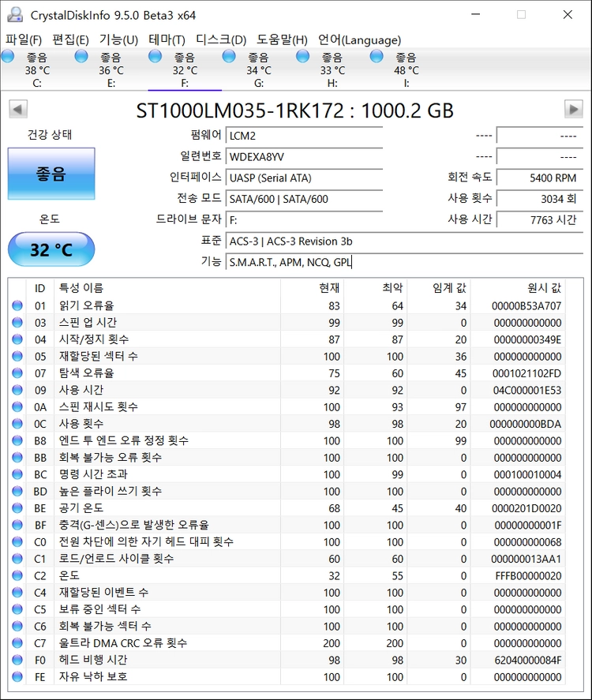Click the 현재 column header
The height and width of the screenshot is (700, 592).
[x=312, y=288]
